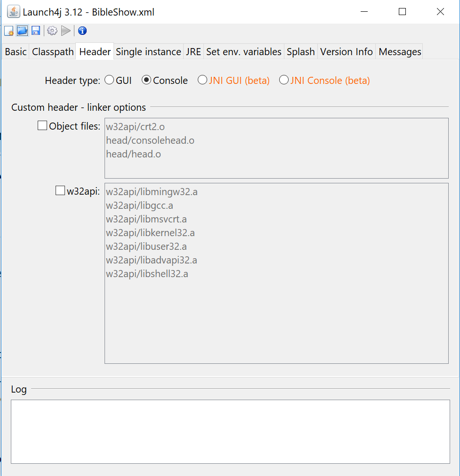Switch to the Basic tab
The height and width of the screenshot is (476, 460).
pyautogui.click(x=16, y=52)
